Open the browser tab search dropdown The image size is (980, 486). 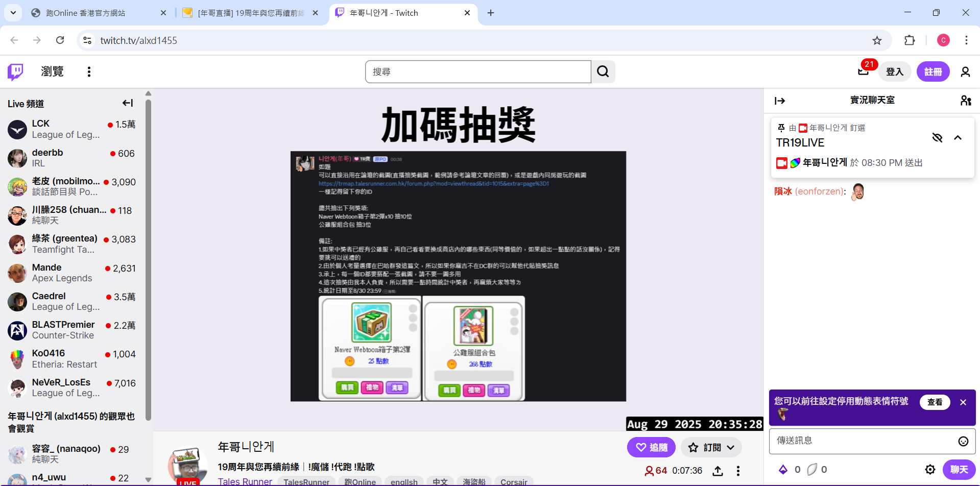click(x=13, y=13)
